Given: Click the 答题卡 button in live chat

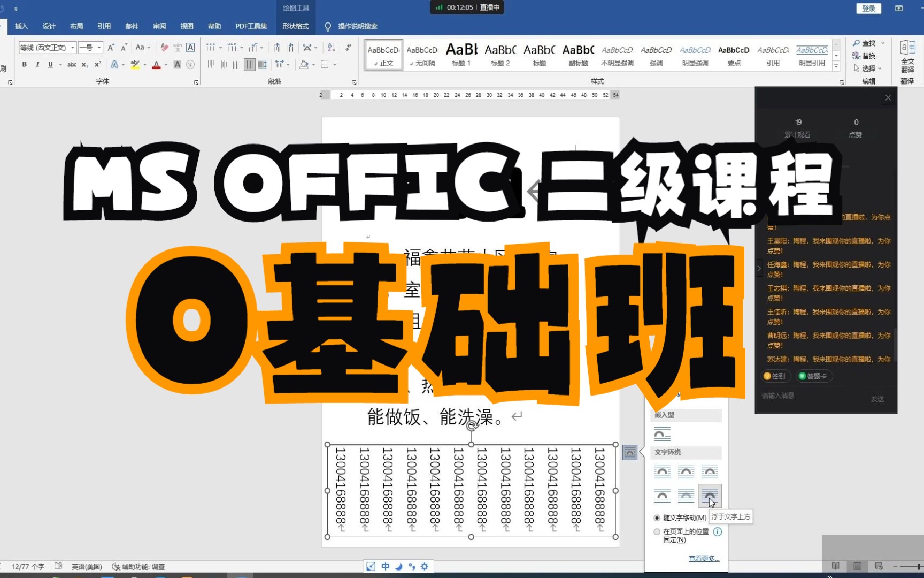Looking at the screenshot, I should [813, 376].
